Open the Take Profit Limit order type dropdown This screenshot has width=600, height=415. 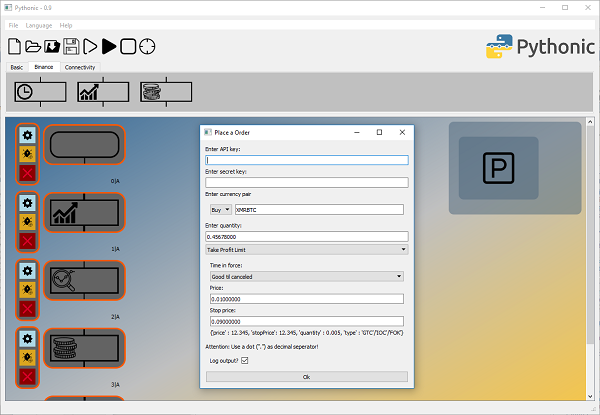coord(307,250)
